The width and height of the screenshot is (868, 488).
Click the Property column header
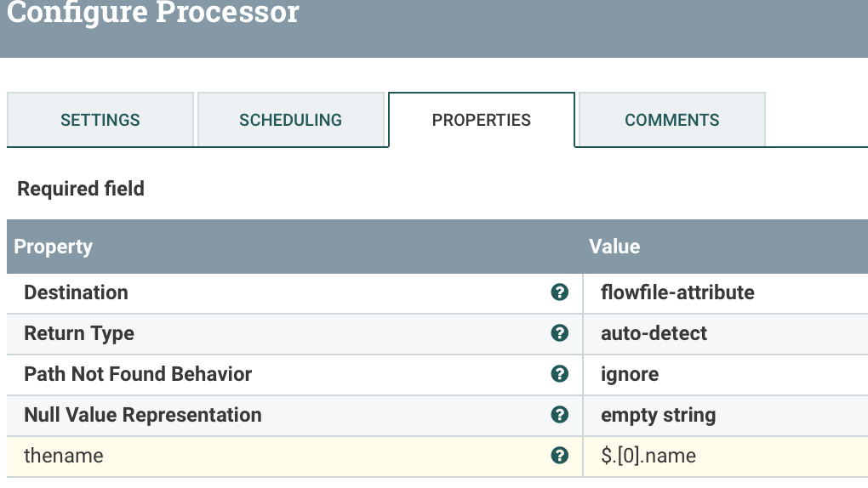pos(54,247)
